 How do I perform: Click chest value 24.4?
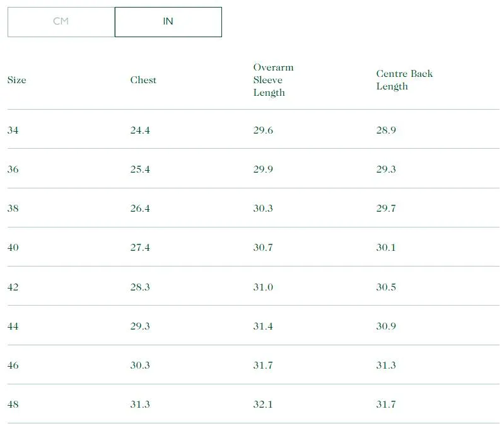point(140,130)
